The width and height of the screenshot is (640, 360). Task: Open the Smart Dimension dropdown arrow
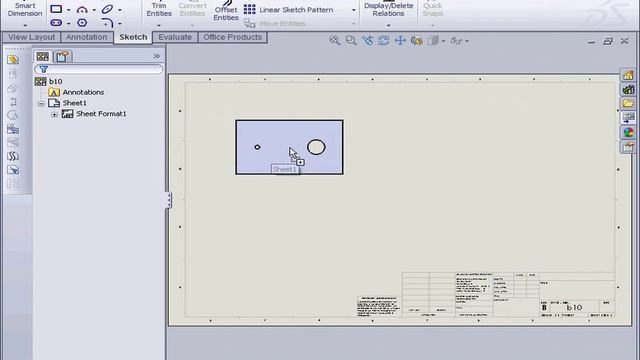pyautogui.click(x=25, y=25)
